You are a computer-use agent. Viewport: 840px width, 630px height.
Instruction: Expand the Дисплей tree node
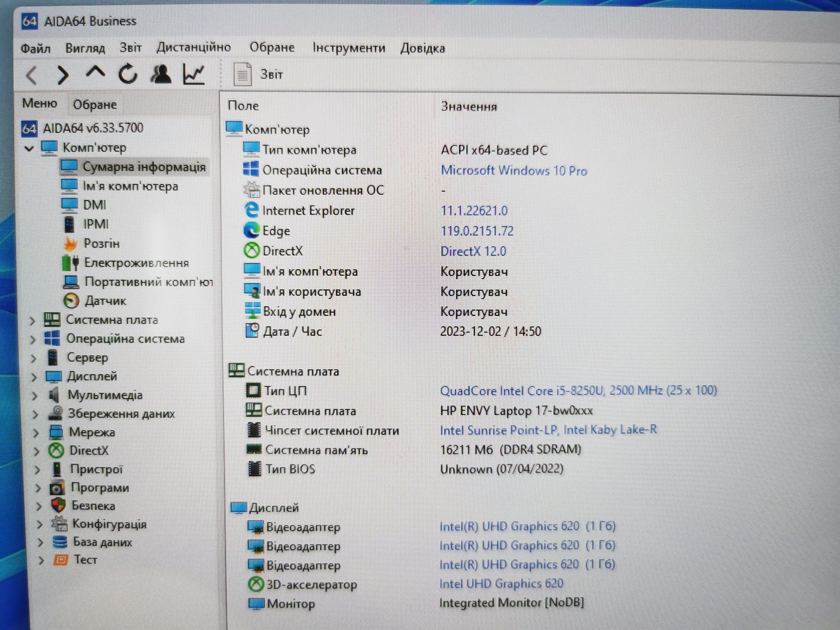coord(34,377)
